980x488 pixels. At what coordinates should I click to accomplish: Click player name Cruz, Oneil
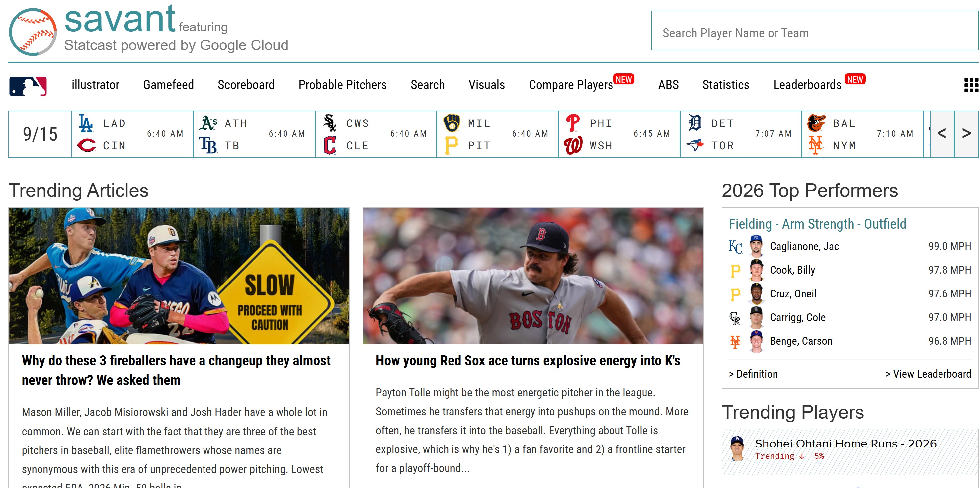793,294
